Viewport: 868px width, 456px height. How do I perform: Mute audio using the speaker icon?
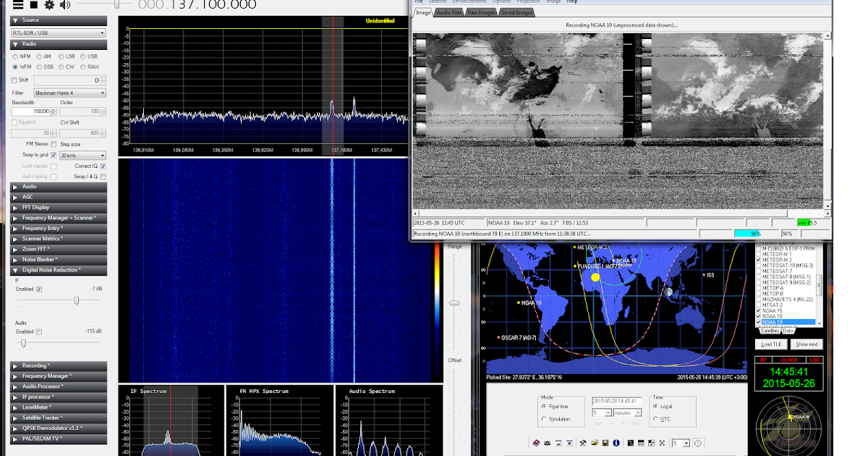tap(64, 5)
